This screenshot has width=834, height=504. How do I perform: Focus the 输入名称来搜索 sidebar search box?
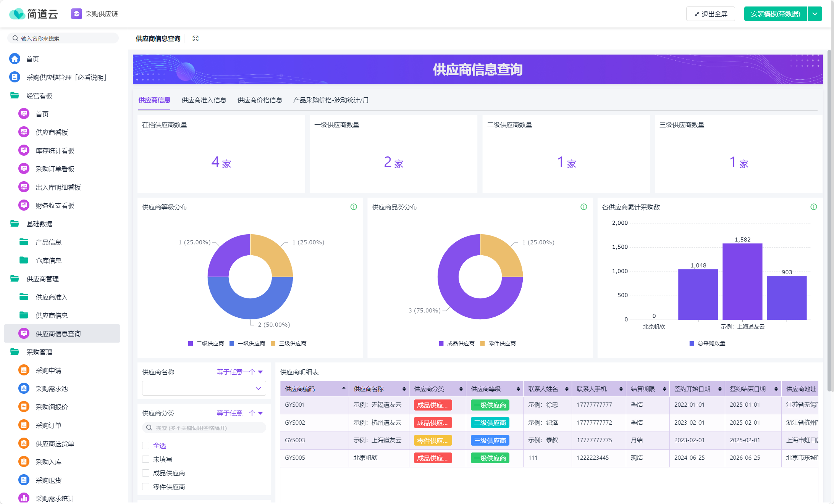pos(63,38)
